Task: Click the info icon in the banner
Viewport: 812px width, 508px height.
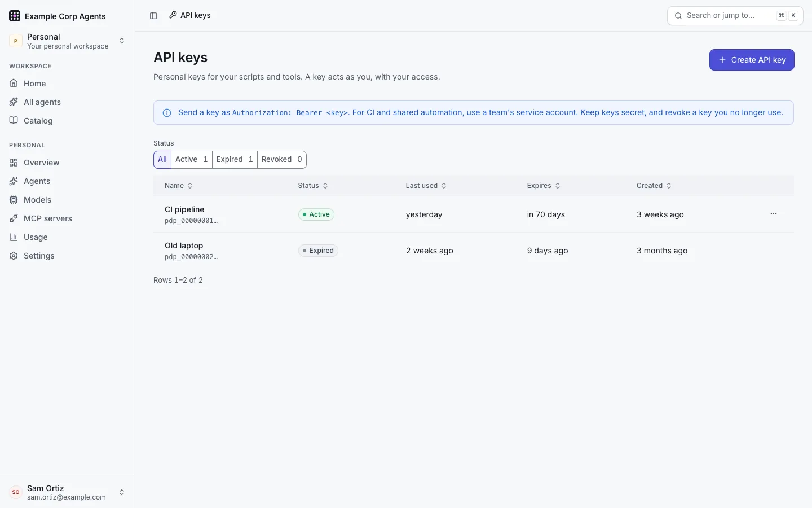Action: click(167, 113)
